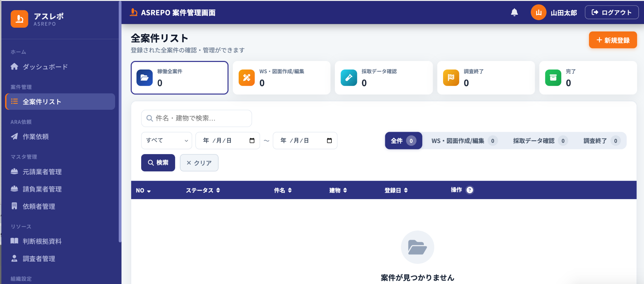Click the ダッシュボード home icon

14,66
